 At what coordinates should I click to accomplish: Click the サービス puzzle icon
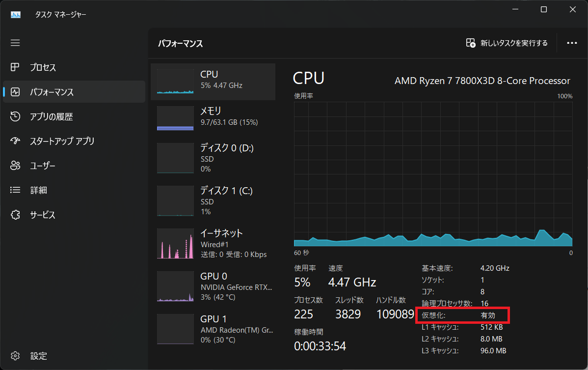[15, 215]
